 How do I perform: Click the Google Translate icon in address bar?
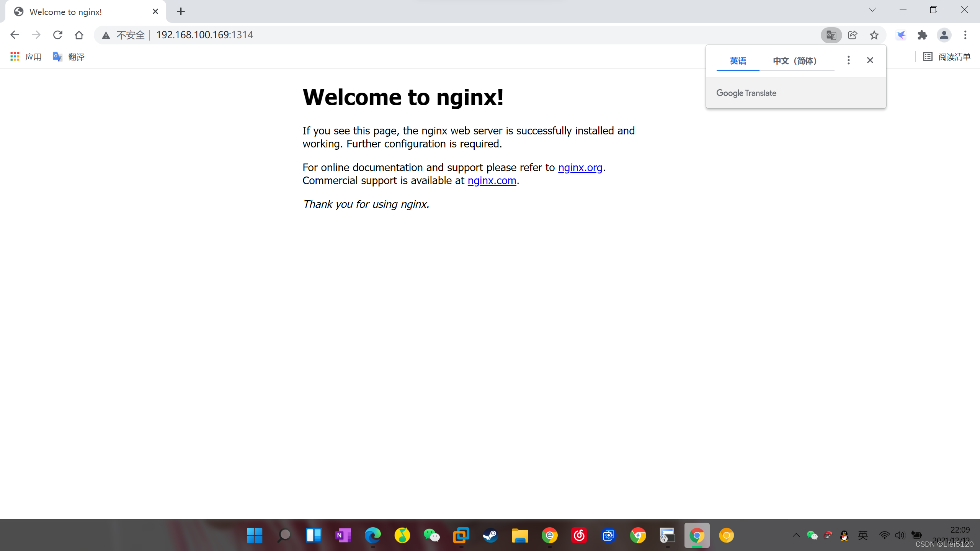pyautogui.click(x=831, y=35)
